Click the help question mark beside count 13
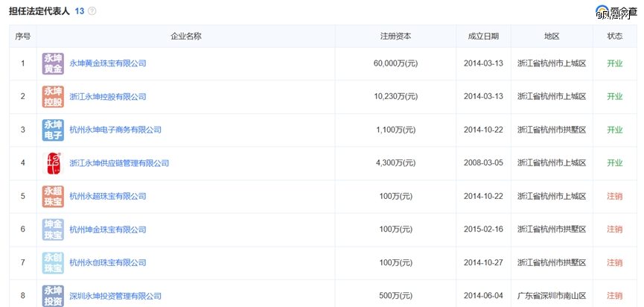The width and height of the screenshot is (644, 307). (x=92, y=11)
